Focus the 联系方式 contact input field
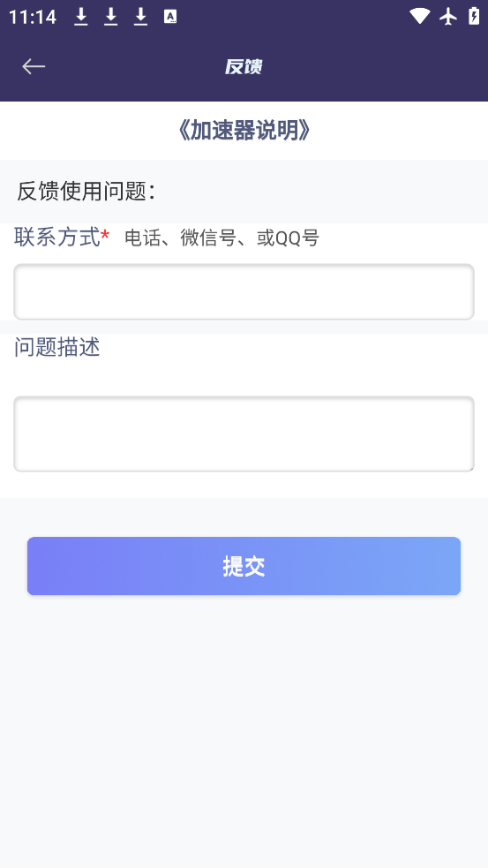Image resolution: width=488 pixels, height=868 pixels. (244, 291)
